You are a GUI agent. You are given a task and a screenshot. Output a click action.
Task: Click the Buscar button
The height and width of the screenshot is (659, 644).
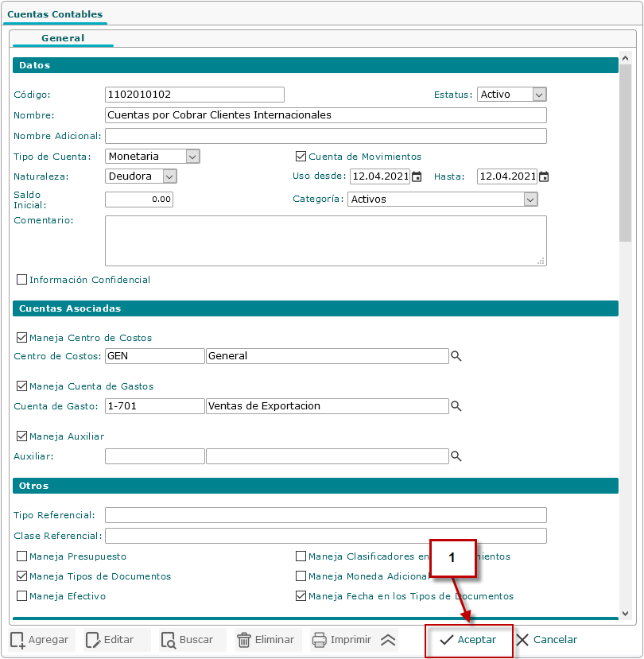click(192, 640)
